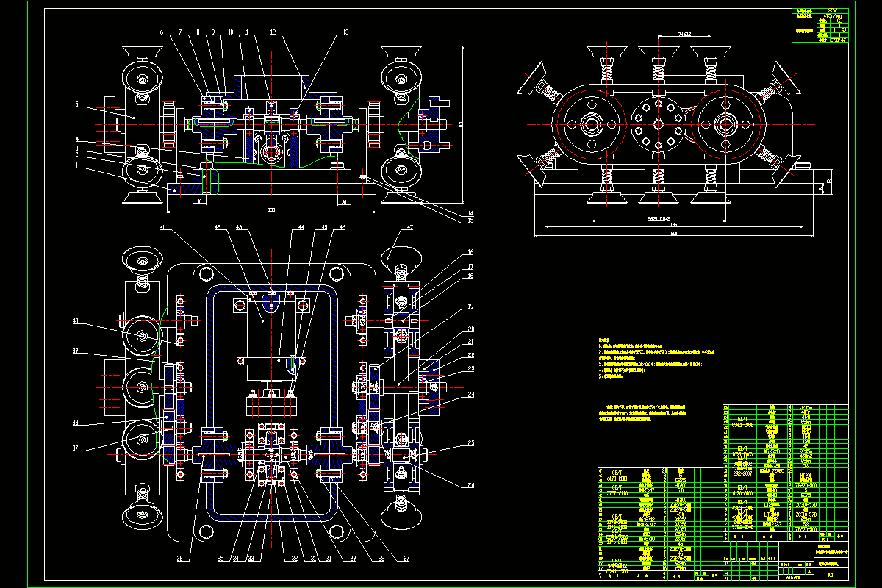The height and width of the screenshot is (588, 882).
Task: Click part callout number 40
Action: pos(74,320)
